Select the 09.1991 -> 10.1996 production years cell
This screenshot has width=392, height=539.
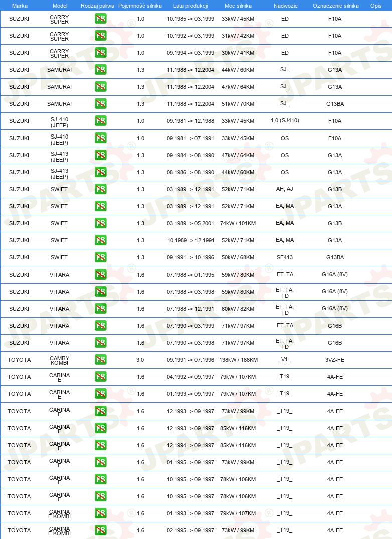[x=190, y=257]
